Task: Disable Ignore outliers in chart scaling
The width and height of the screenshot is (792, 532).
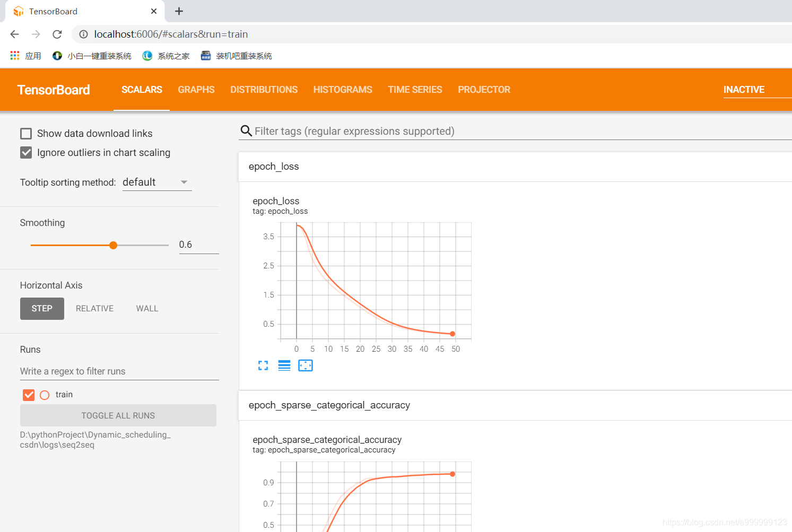Action: coord(26,153)
